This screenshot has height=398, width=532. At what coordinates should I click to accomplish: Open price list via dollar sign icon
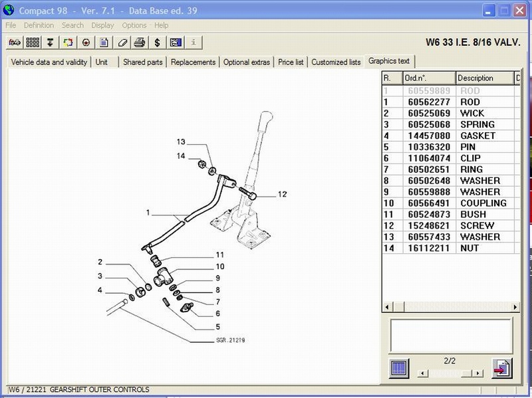[x=158, y=43]
